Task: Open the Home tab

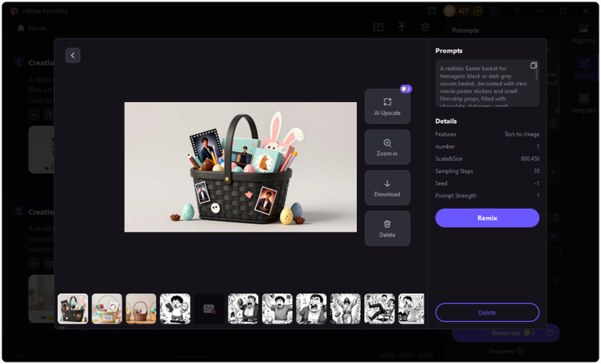Action: [x=32, y=28]
